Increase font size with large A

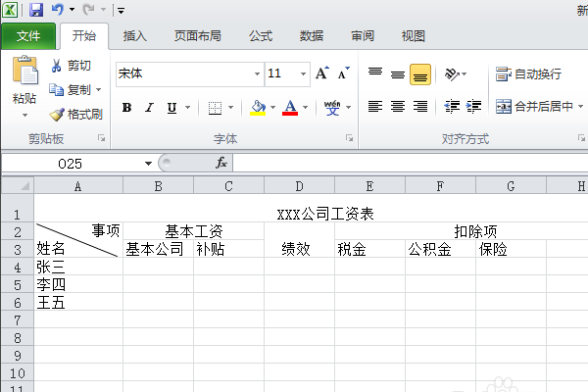322,73
